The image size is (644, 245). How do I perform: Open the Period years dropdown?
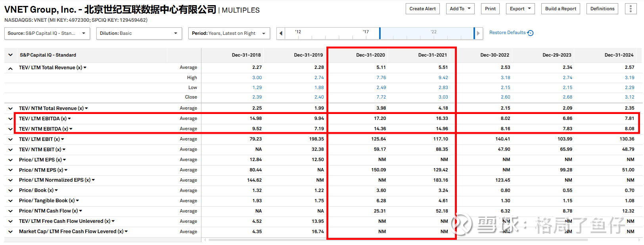(x=229, y=33)
